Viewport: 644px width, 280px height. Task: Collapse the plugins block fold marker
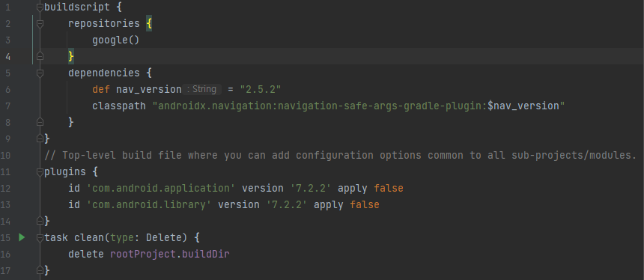(40, 171)
